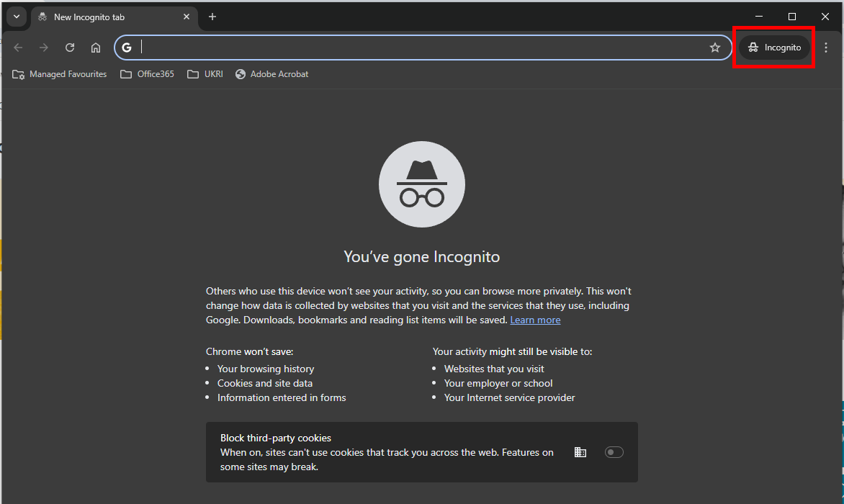Click the Google G search icon

[x=127, y=48]
